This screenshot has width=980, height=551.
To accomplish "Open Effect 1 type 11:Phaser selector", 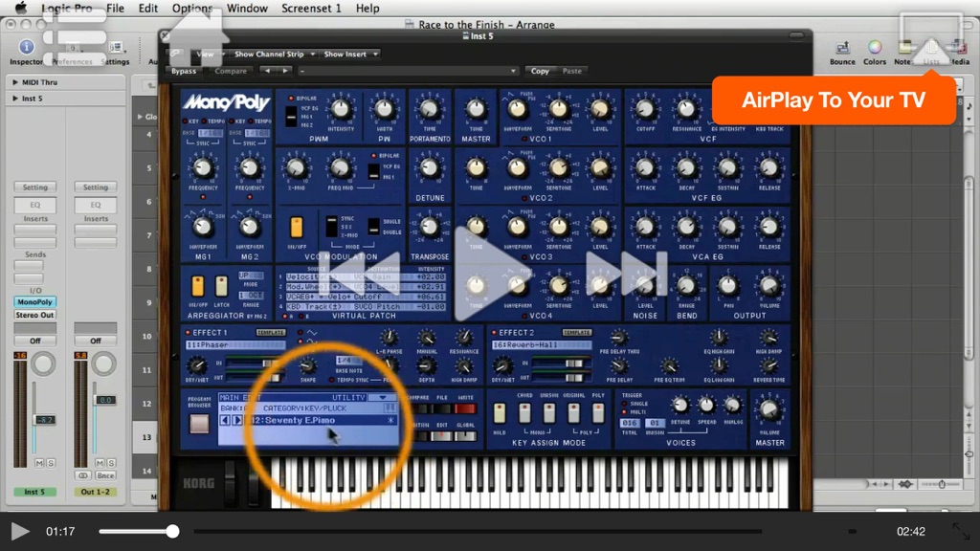I will tap(234, 344).
